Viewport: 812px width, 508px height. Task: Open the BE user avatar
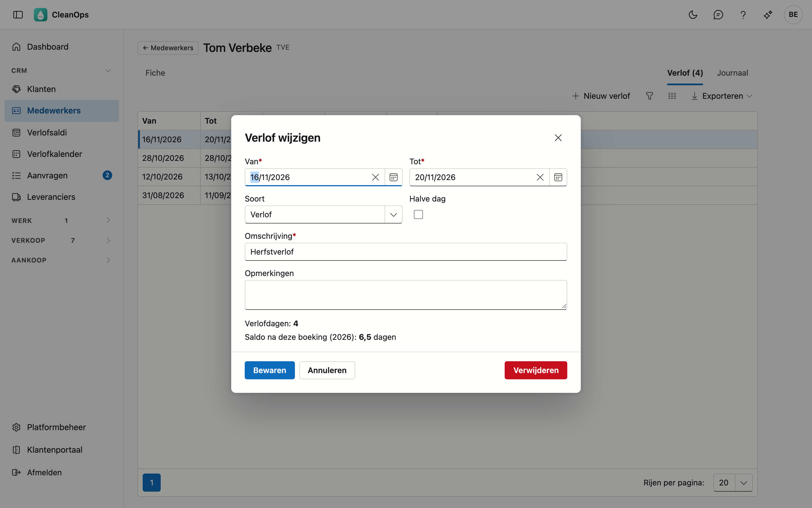(x=793, y=14)
